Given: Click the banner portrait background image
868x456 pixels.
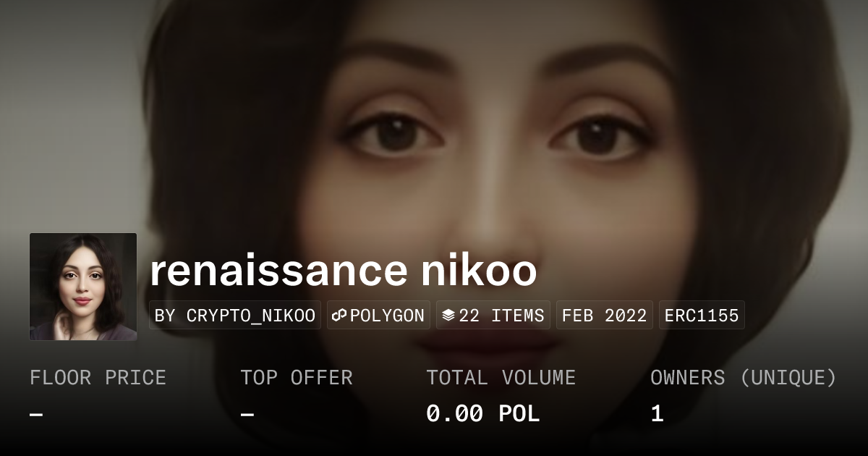Looking at the screenshot, I should tap(434, 116).
